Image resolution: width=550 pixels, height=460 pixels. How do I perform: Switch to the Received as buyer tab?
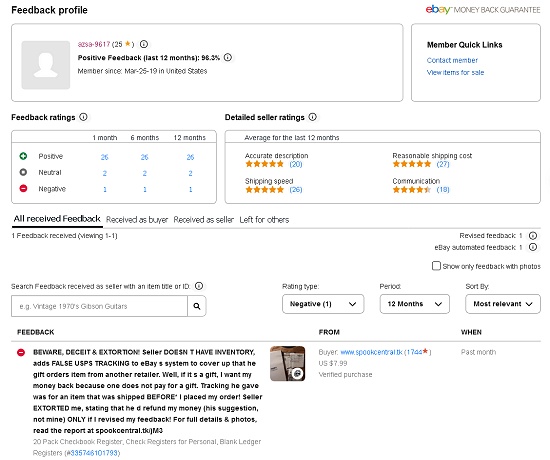pyautogui.click(x=137, y=220)
